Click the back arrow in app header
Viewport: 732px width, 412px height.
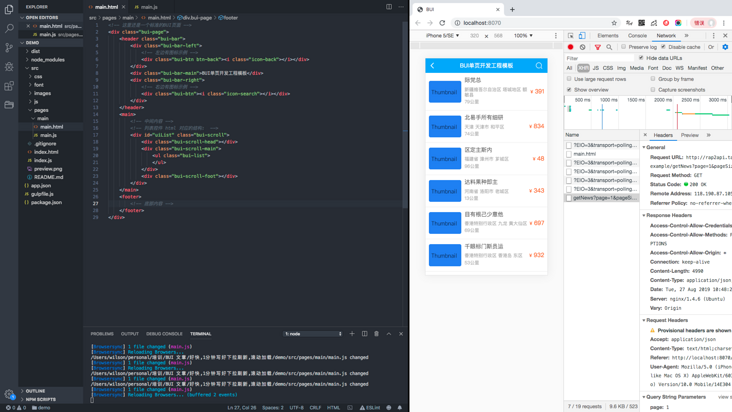pos(433,66)
